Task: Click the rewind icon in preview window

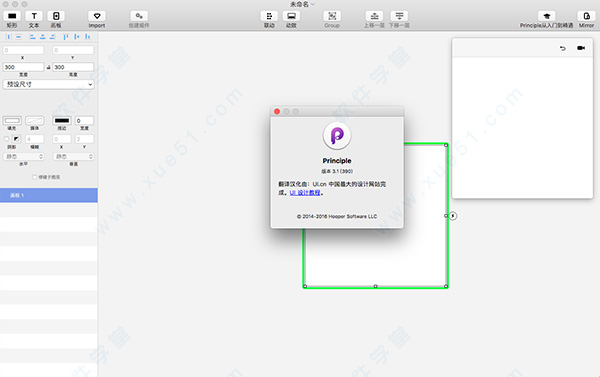Action: (x=562, y=48)
